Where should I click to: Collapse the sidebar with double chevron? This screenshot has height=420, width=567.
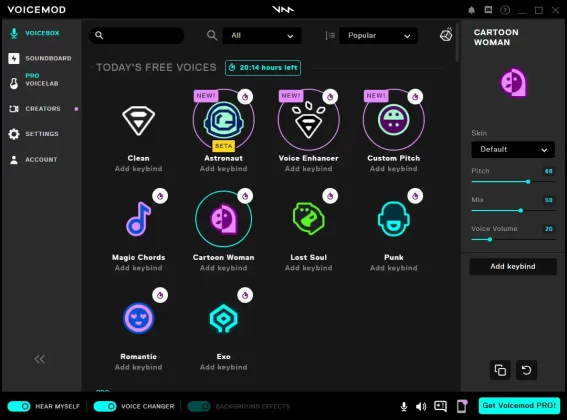click(x=39, y=359)
